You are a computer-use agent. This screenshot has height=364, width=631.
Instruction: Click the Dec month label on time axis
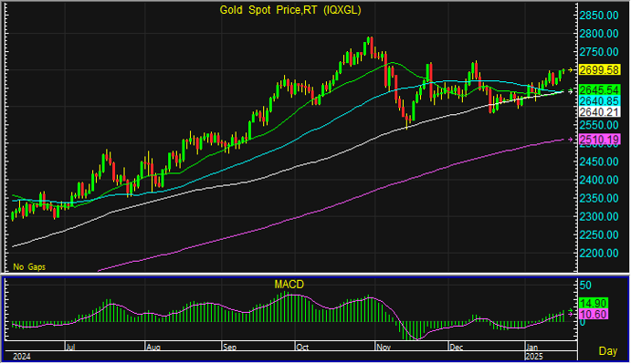456,347
